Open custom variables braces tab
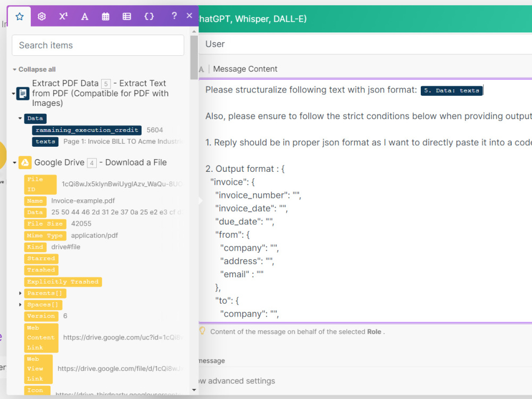The width and height of the screenshot is (532, 399). coord(149,16)
